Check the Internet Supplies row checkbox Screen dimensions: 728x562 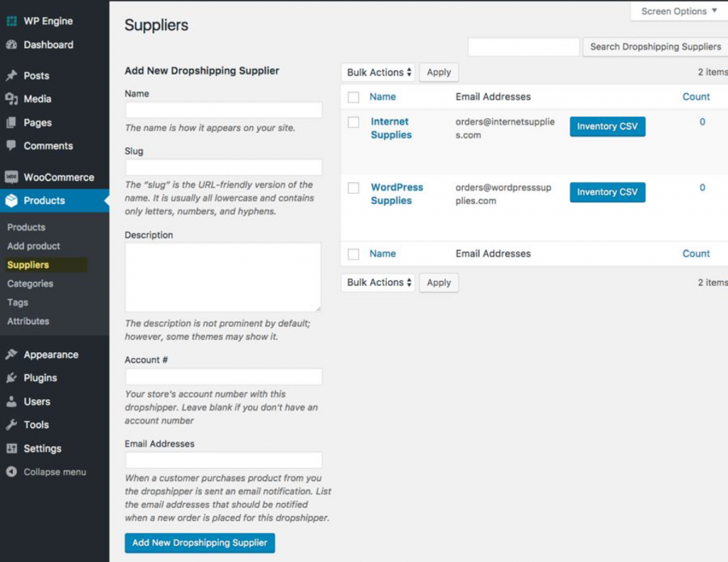pos(353,122)
